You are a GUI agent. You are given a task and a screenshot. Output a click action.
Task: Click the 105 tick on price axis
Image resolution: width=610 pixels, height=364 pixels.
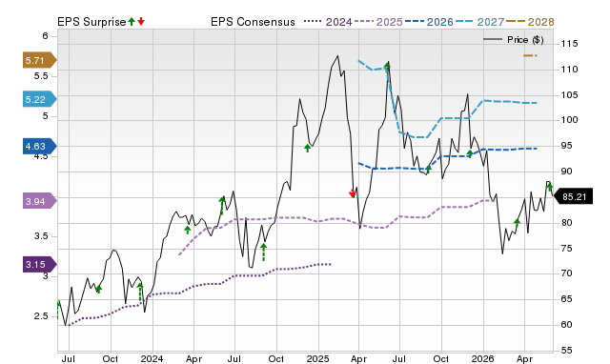[x=569, y=95]
